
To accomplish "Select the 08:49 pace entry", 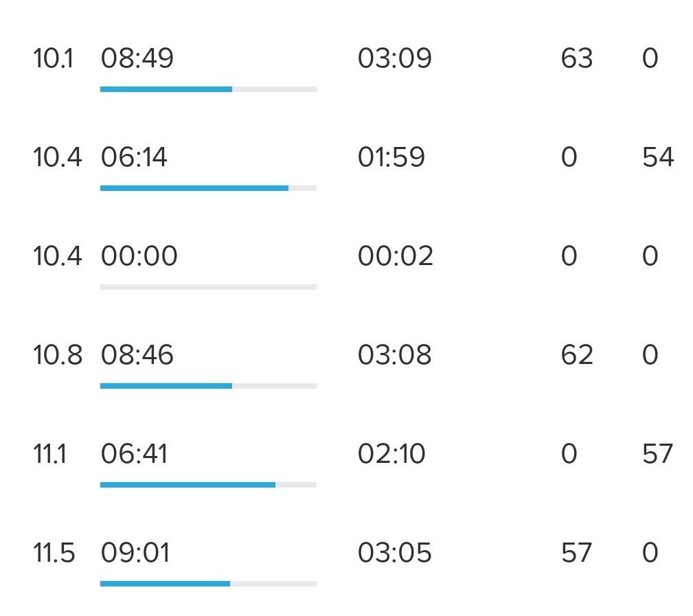I will [137, 58].
